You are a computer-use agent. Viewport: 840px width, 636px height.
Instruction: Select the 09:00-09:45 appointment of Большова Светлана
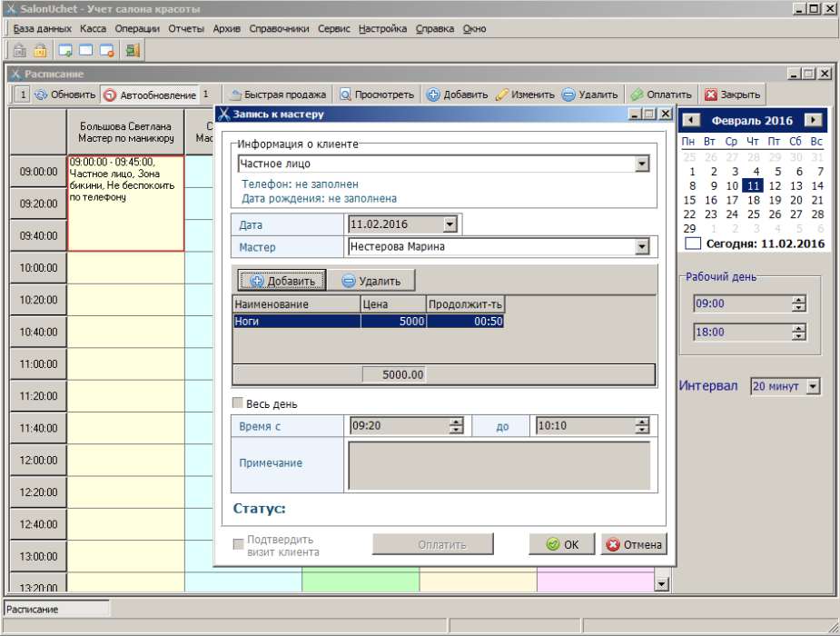pos(125,204)
